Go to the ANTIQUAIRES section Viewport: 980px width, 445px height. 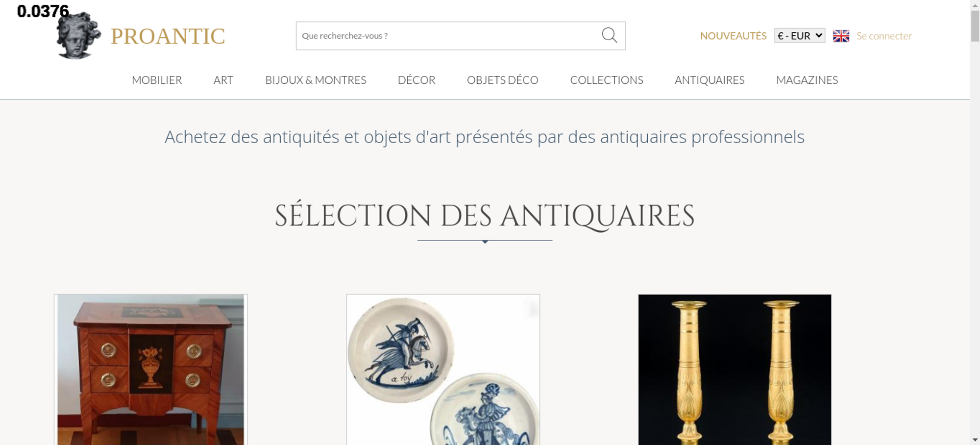[x=710, y=80]
